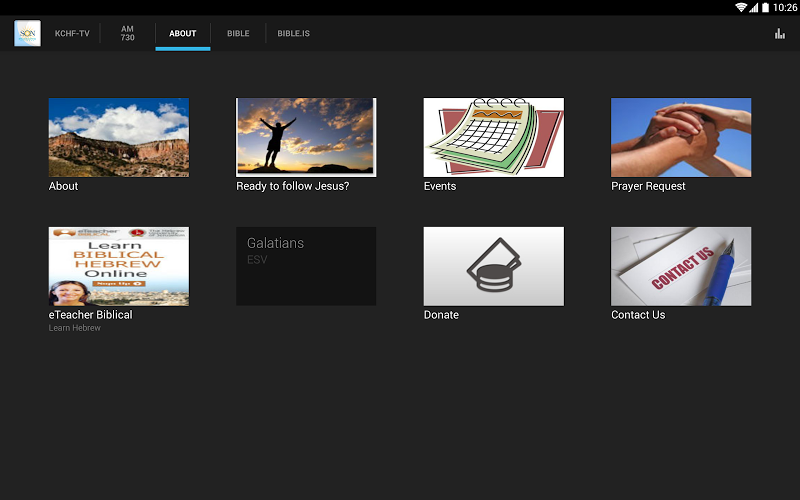Viewport: 800px width, 500px height.
Task: Open the bar chart icon in top right
Action: [x=780, y=34]
